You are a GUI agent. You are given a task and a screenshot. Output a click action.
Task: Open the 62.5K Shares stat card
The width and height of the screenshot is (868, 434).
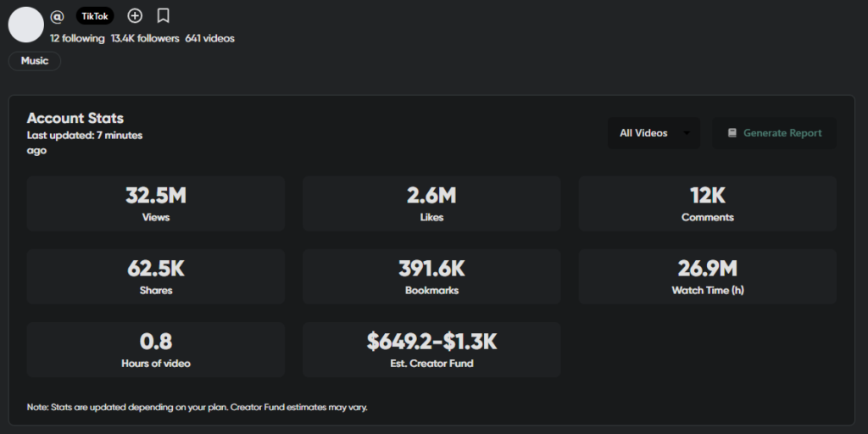(x=156, y=276)
